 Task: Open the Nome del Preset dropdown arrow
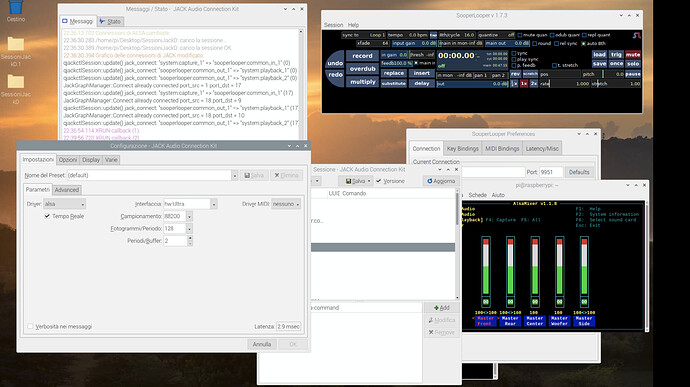[x=235, y=175]
